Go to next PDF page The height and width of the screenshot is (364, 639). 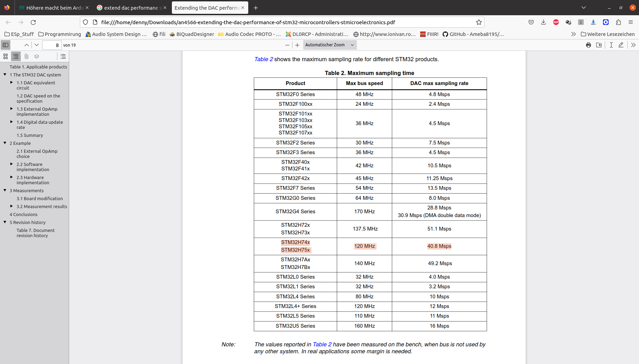coord(37,45)
